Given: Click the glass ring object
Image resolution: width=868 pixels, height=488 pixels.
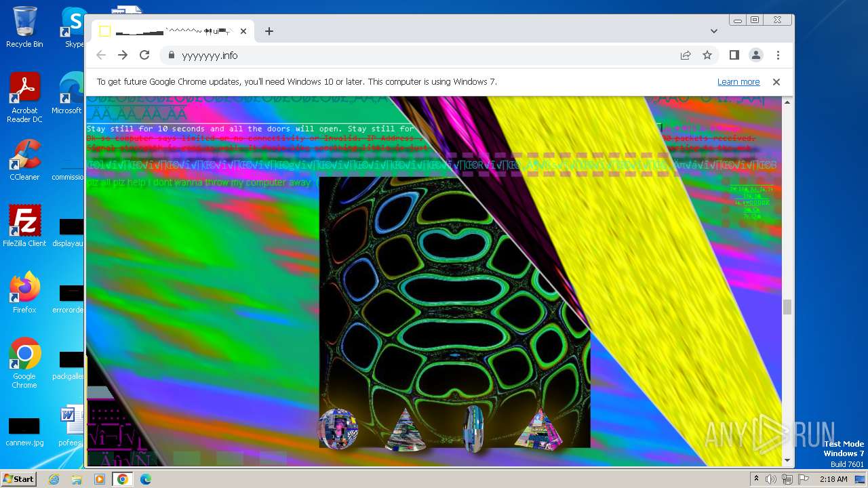Looking at the screenshot, I should click(473, 429).
